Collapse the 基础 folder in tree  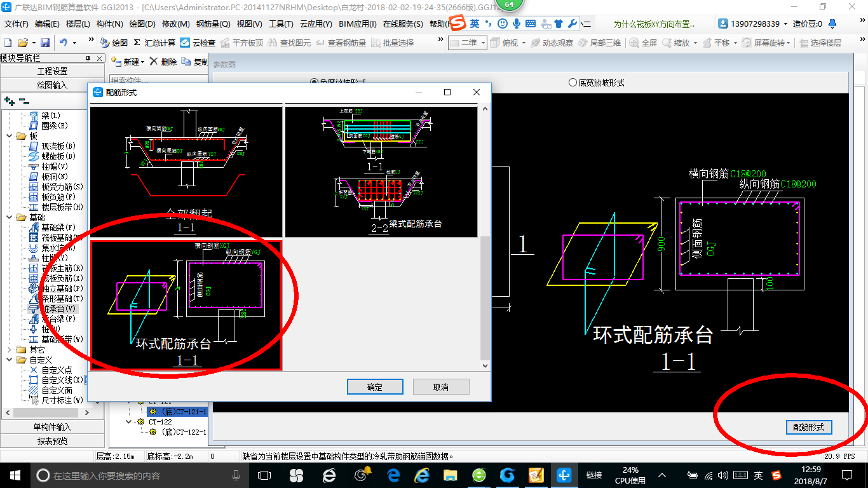tap(9, 217)
